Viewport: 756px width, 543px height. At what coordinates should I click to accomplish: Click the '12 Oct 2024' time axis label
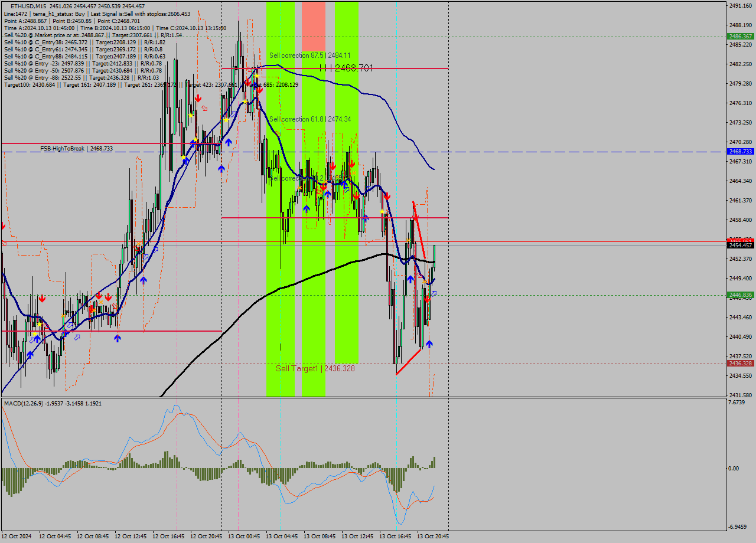(17, 537)
